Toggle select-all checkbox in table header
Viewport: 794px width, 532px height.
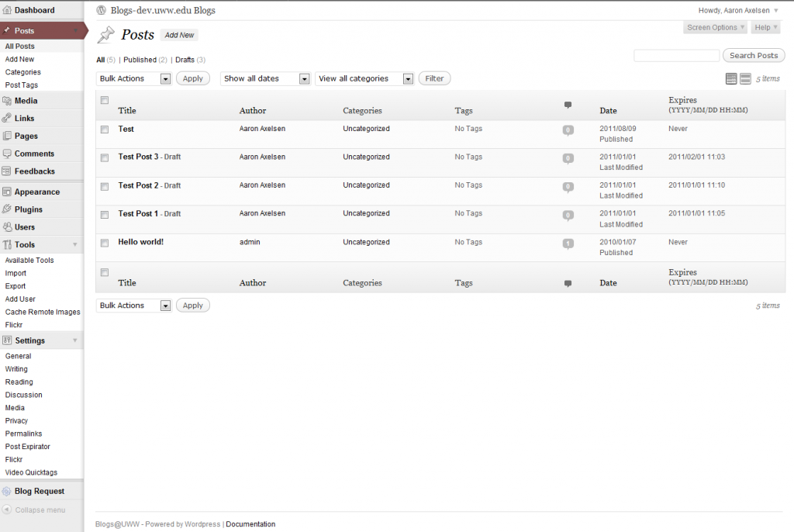[105, 100]
